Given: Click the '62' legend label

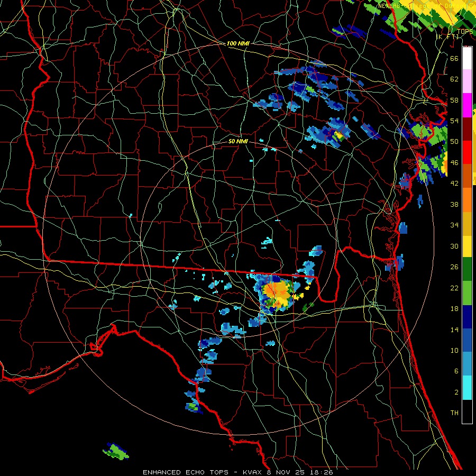Looking at the screenshot, I should click(x=454, y=79).
